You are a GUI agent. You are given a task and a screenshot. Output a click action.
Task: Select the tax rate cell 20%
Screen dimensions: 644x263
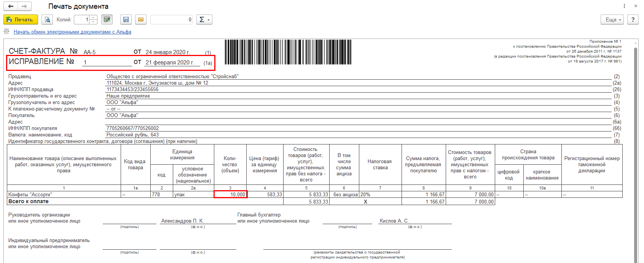380,194
